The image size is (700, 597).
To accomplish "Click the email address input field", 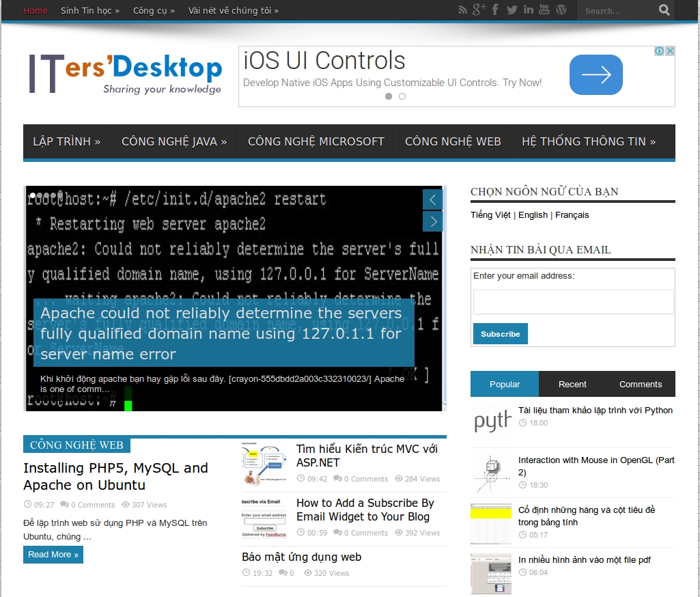I will pyautogui.click(x=573, y=302).
